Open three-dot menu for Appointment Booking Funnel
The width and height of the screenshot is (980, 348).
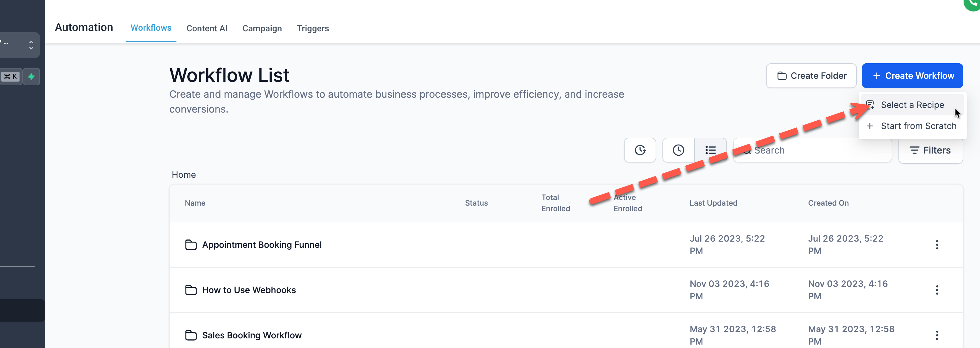pyautogui.click(x=937, y=244)
